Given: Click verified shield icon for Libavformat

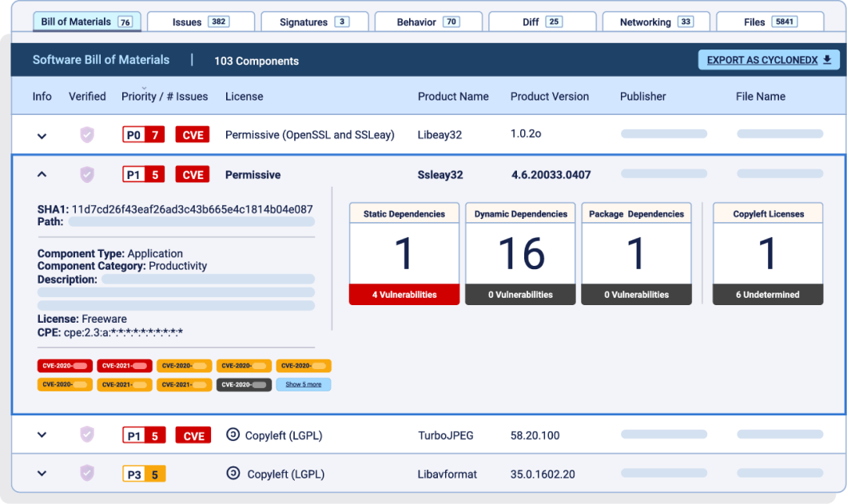Looking at the screenshot, I should 87,473.
